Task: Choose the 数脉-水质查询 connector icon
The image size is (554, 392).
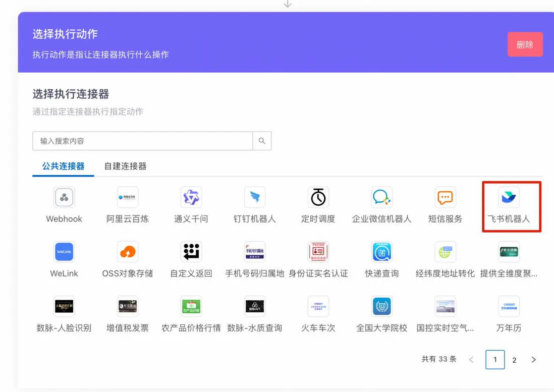Action: pyautogui.click(x=255, y=306)
